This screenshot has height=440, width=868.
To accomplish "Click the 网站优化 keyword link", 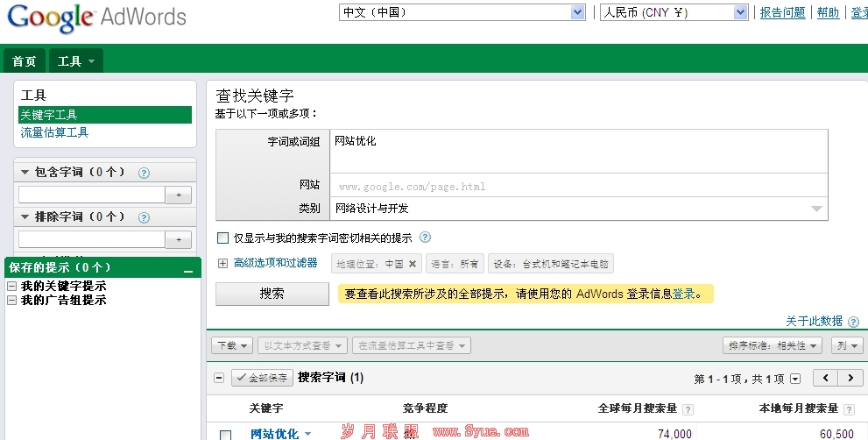I will (x=274, y=434).
